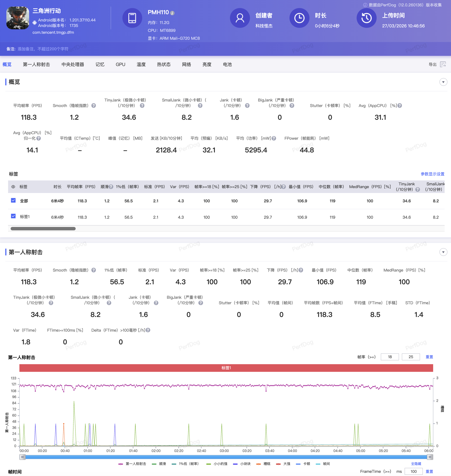Viewport: 451px width, 476px height.
Task: Click help icon beside BigJank in overview
Action: pos(292,106)
